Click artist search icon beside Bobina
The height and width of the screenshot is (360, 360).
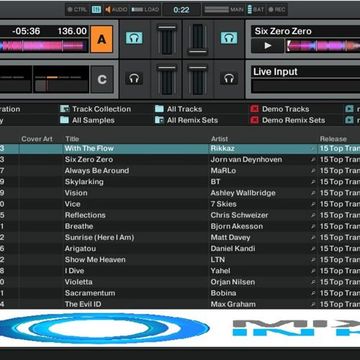313,293
